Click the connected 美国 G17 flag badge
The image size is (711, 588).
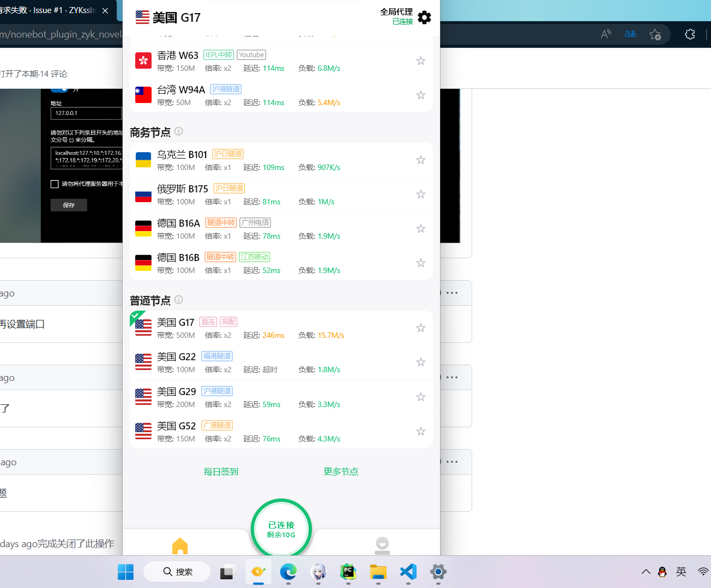coord(142,325)
